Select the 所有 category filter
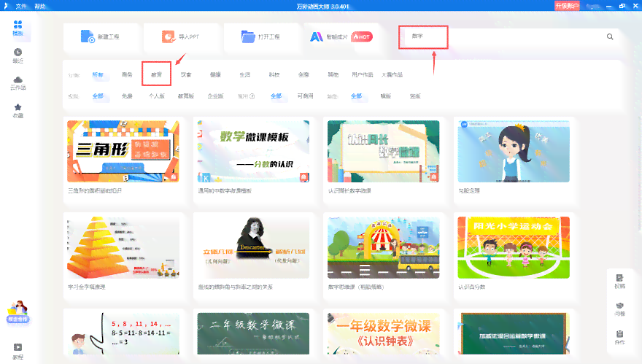 pyautogui.click(x=98, y=74)
